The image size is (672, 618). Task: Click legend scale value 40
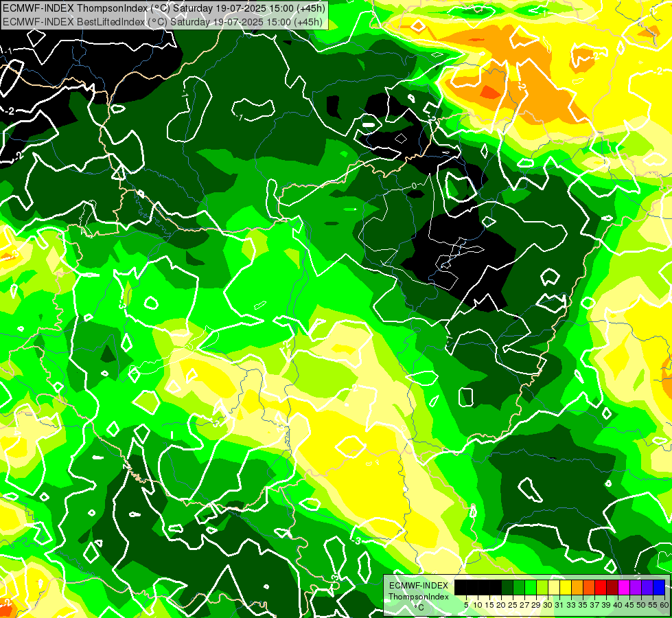(x=618, y=605)
